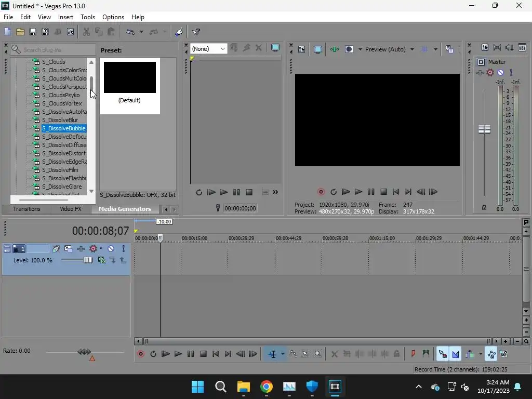Click the interactive tutorials icon
This screenshot has height=399, width=532.
(179, 32)
